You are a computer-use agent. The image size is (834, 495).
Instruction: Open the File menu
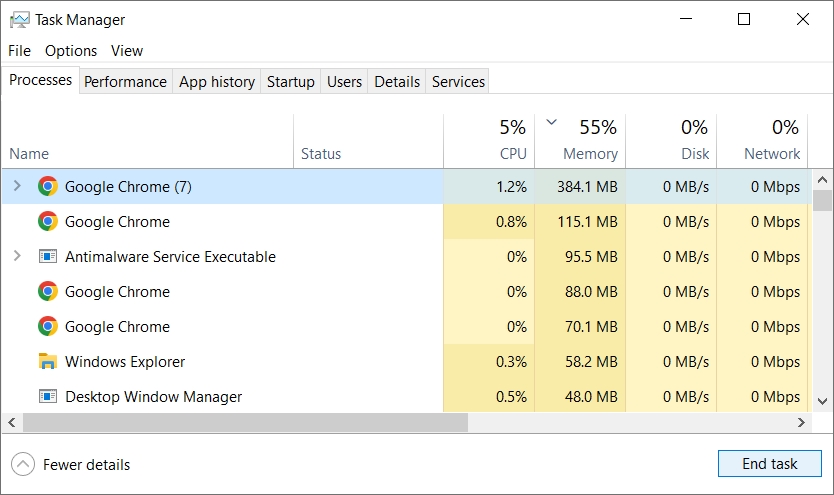click(x=19, y=51)
